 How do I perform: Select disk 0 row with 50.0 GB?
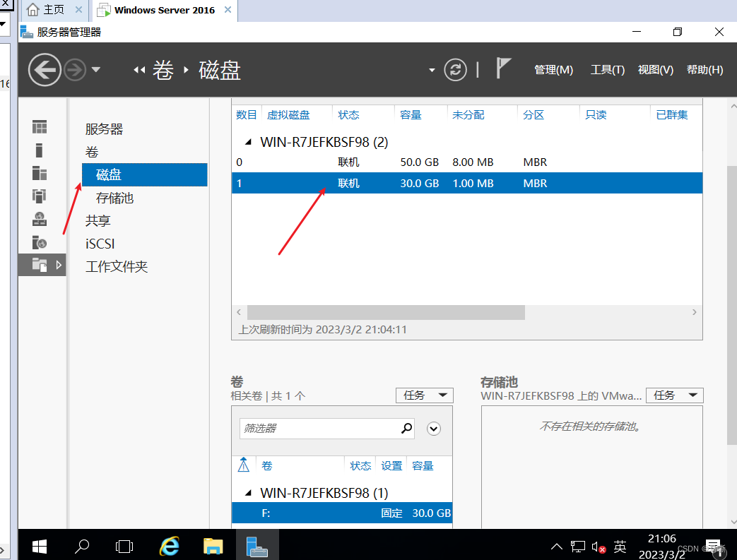[x=467, y=162]
